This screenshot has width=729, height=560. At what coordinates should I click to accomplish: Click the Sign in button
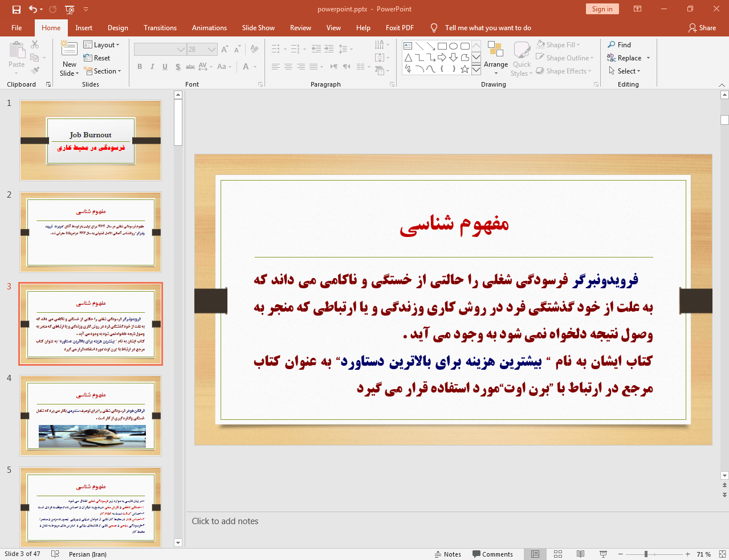coord(602,9)
